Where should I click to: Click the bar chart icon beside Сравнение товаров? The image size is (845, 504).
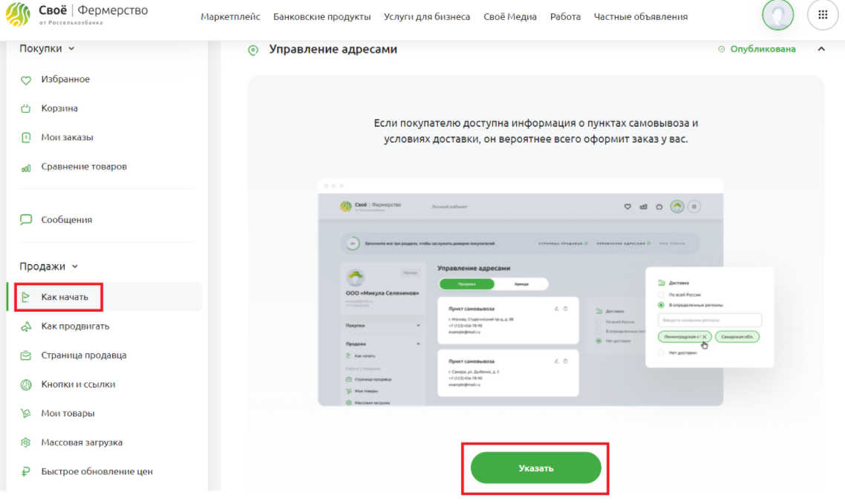click(26, 168)
